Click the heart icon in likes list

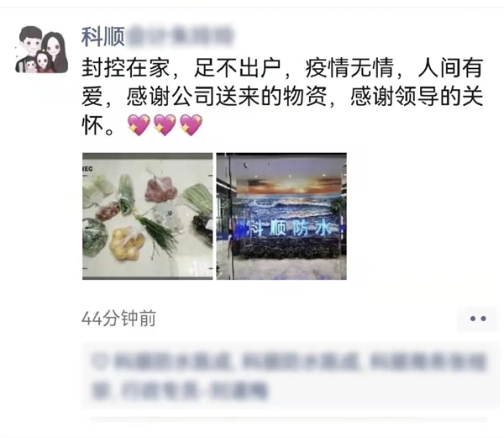tap(99, 361)
